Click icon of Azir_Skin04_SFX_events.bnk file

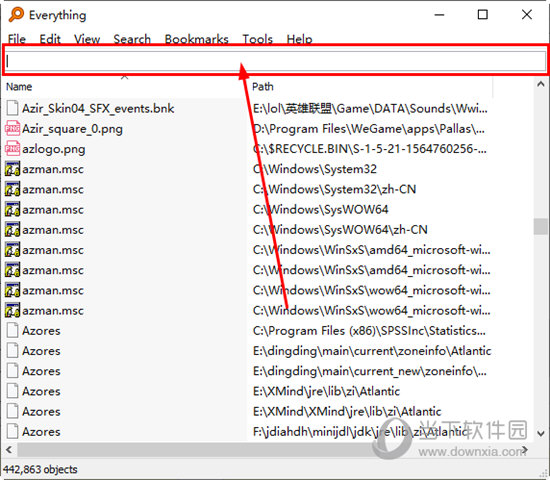(x=13, y=108)
